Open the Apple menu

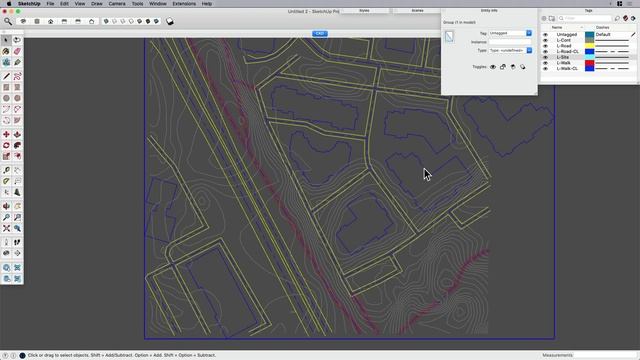9,4
